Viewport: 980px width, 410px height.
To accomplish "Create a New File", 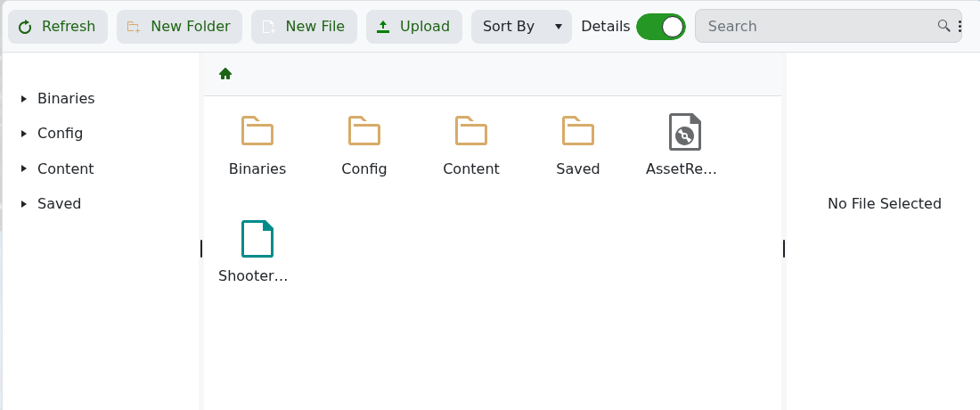I will click(304, 27).
